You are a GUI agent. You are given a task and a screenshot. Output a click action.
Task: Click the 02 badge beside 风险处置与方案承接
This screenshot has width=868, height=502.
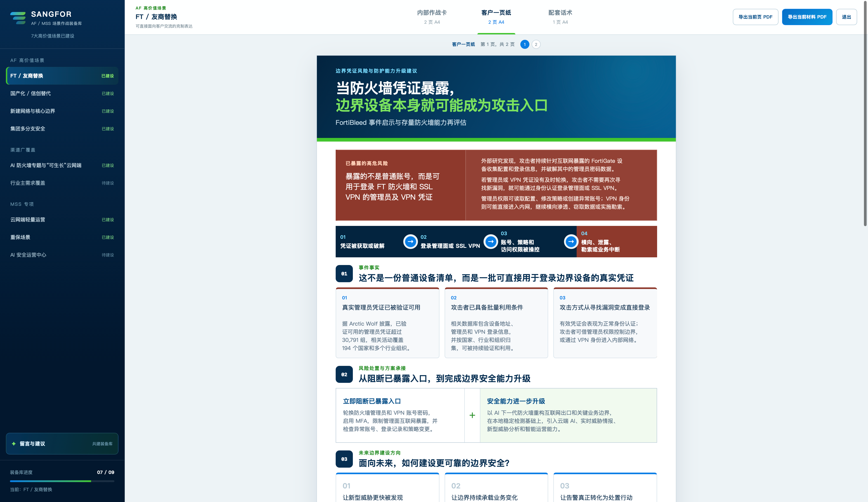[344, 374]
